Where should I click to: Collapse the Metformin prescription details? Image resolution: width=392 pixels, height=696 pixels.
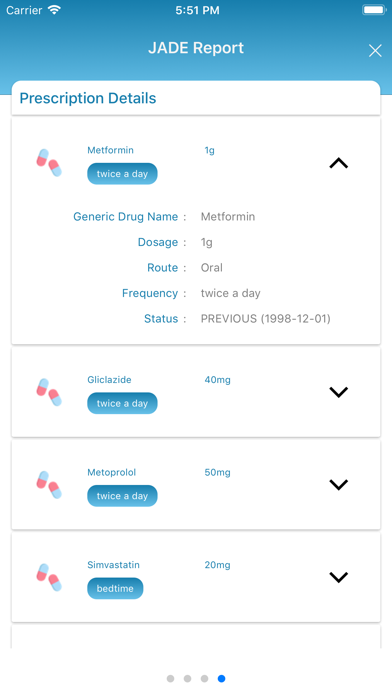(339, 163)
